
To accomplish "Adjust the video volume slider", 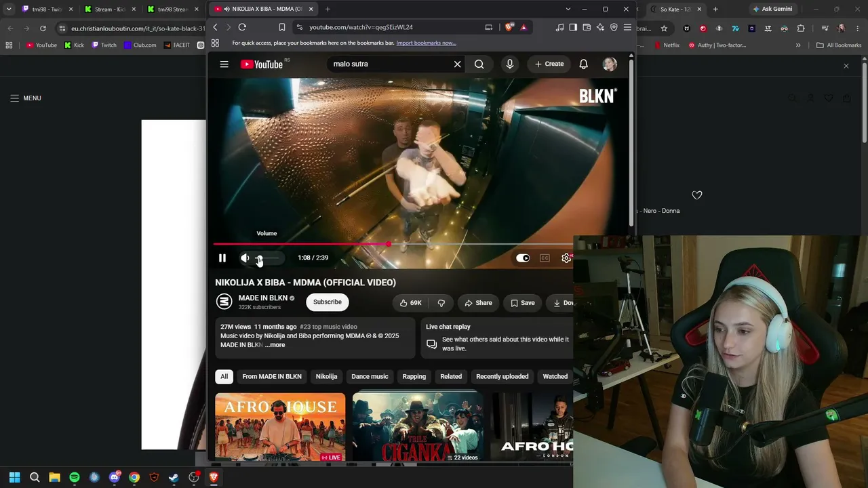I will click(267, 258).
